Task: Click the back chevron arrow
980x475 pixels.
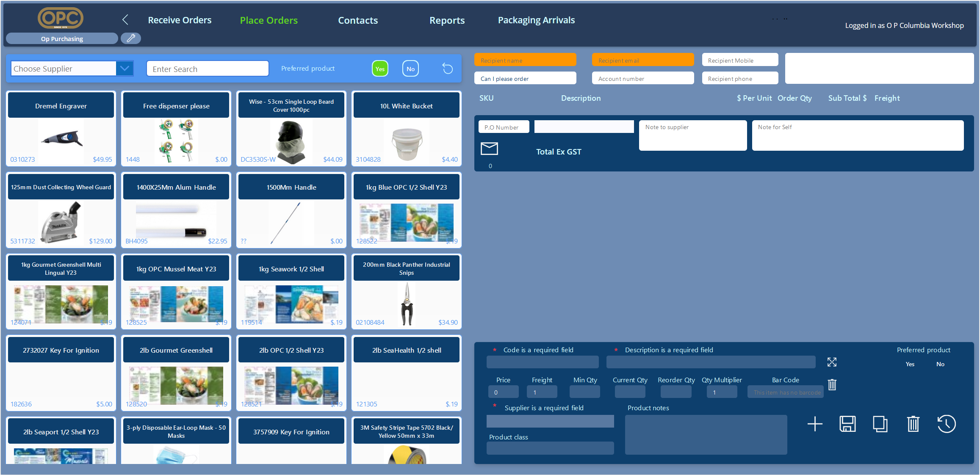Action: pyautogui.click(x=125, y=19)
